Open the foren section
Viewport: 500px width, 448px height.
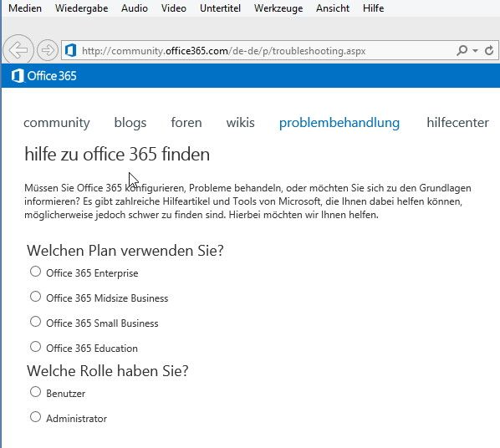click(x=186, y=122)
